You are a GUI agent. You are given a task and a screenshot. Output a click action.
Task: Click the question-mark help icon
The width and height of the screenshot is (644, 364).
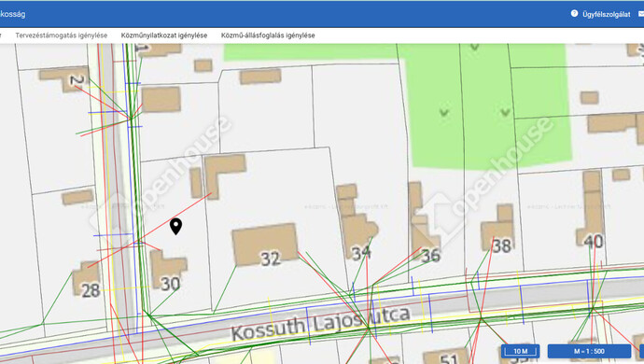(x=574, y=14)
